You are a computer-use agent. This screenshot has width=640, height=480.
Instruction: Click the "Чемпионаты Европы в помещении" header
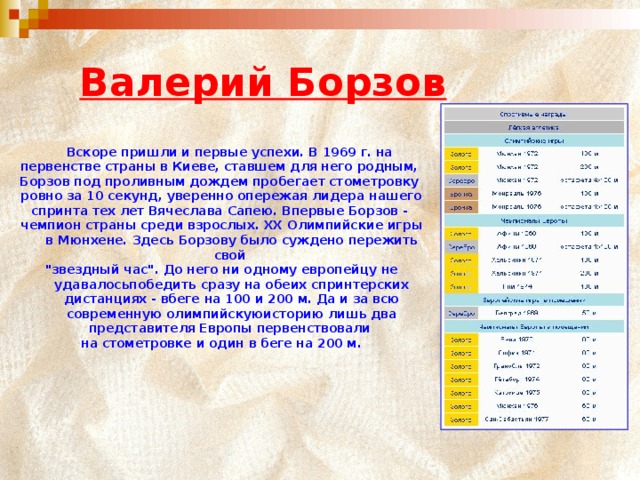coord(534,327)
